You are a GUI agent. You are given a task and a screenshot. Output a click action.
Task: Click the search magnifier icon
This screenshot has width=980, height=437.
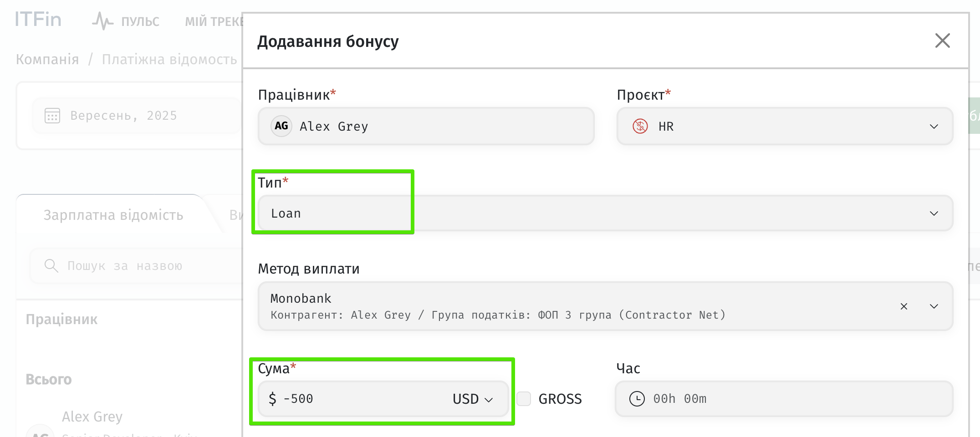51,265
